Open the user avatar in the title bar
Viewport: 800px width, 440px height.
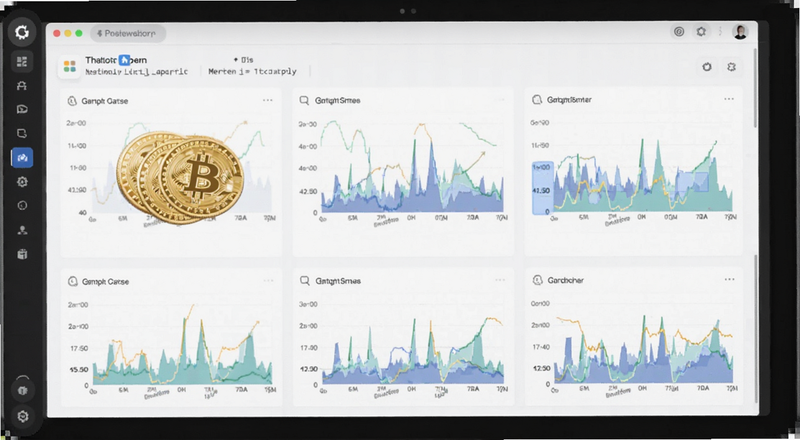[x=740, y=32]
